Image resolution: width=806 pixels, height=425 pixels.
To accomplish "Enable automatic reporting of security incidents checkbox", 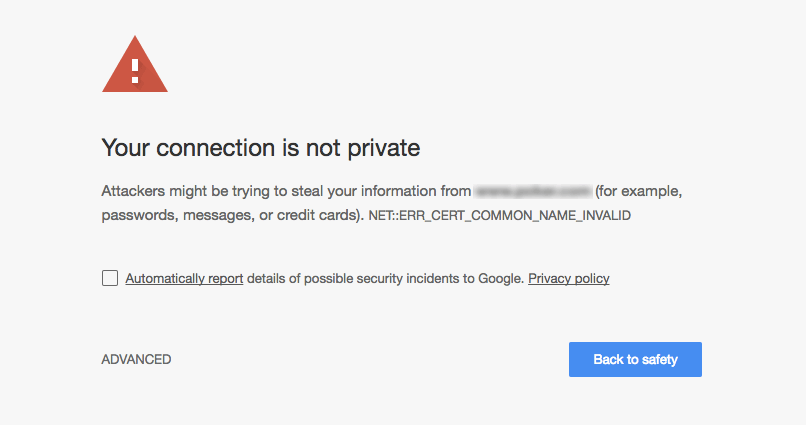I will point(110,278).
